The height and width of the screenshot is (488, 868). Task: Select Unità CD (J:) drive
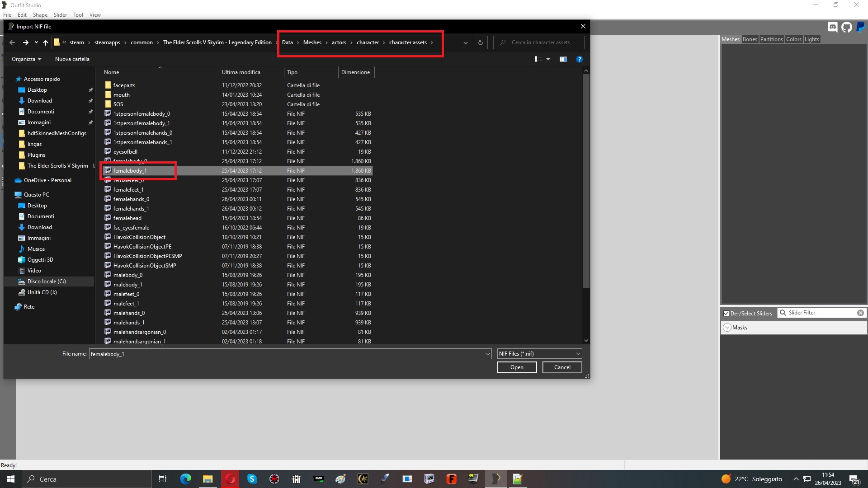(x=42, y=292)
